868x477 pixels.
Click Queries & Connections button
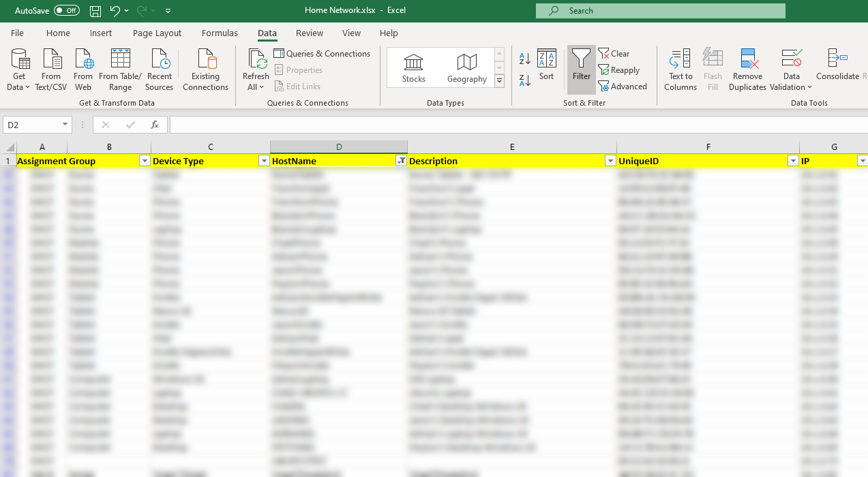tap(322, 54)
